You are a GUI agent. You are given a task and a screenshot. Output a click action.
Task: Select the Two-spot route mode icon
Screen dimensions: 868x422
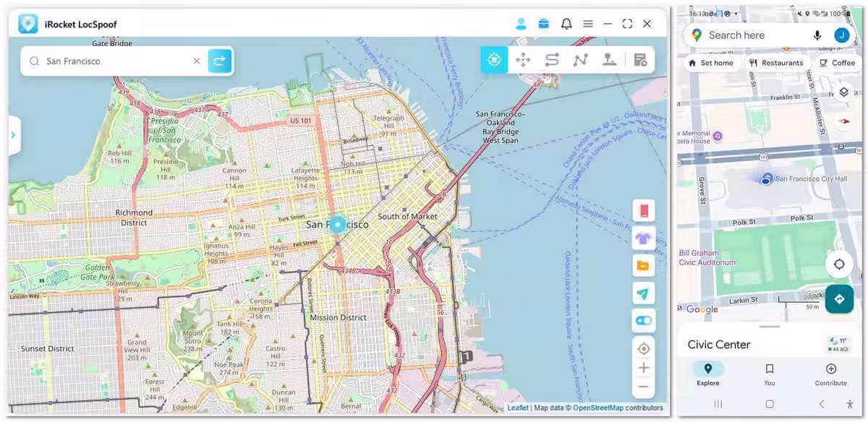pyautogui.click(x=552, y=60)
